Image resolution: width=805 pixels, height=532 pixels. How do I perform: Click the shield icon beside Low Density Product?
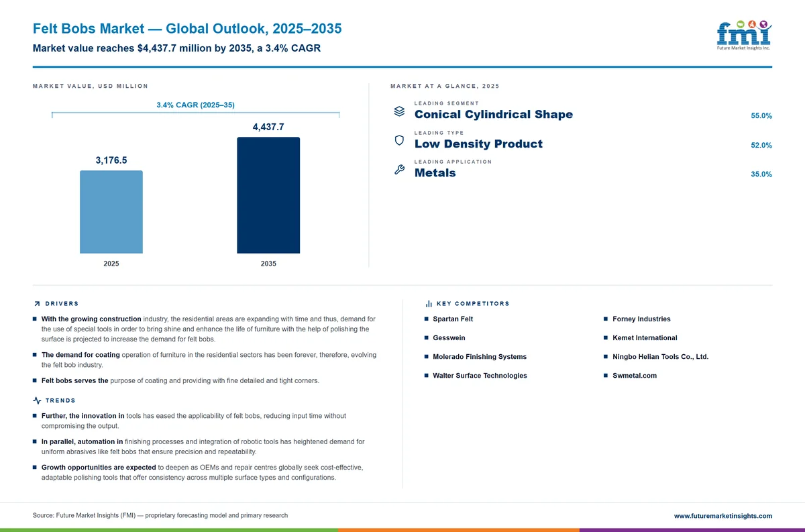[x=399, y=140]
